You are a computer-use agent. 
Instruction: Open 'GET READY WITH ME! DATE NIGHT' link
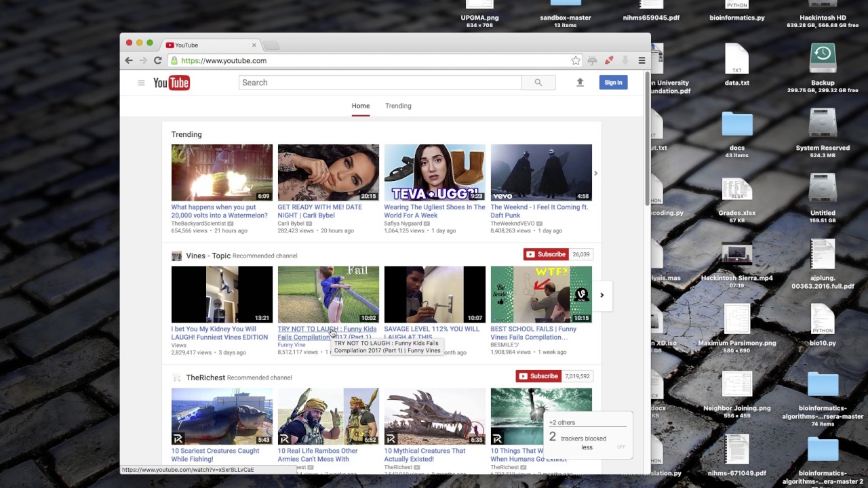point(320,211)
